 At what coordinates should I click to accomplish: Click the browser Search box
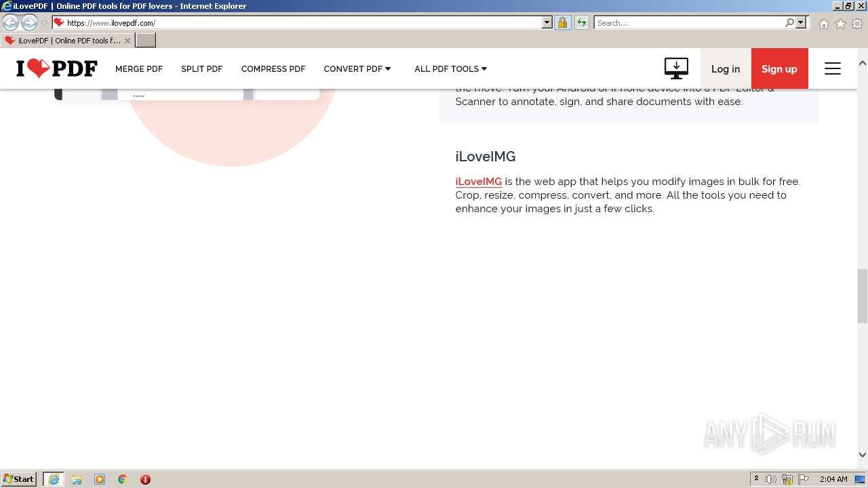point(689,22)
